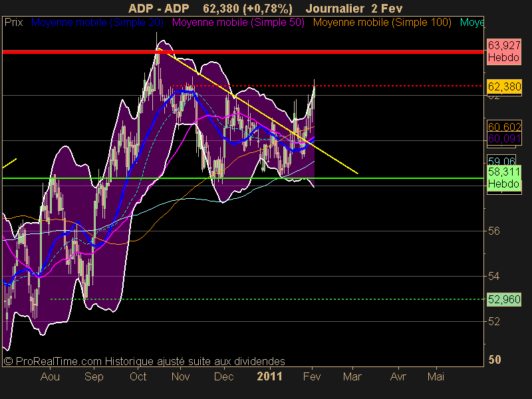The image size is (532, 399).
Task: Click the 52,960 green level label
Action: (x=504, y=299)
